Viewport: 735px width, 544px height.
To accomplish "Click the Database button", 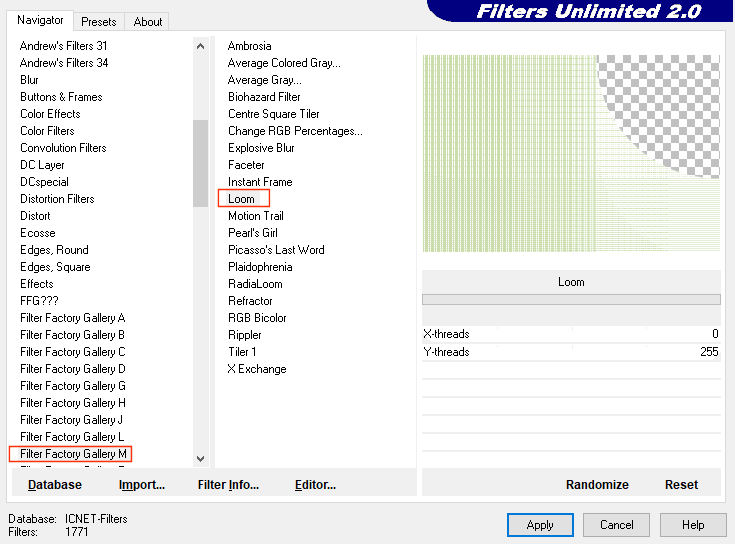I will coord(55,484).
